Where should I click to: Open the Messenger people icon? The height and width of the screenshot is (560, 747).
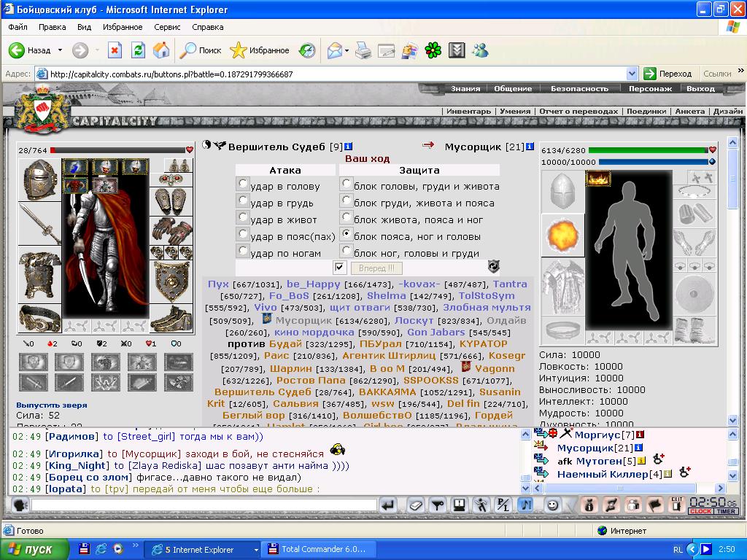coord(480,50)
